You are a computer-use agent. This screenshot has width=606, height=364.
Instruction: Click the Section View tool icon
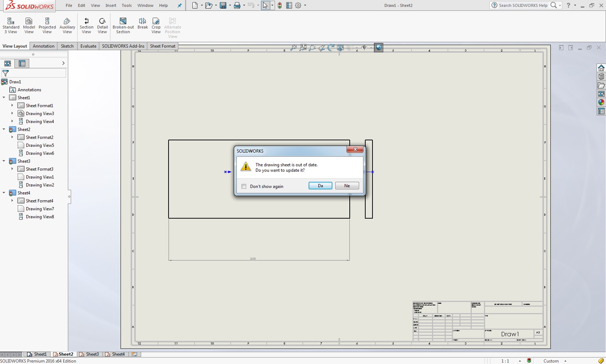pos(86,22)
